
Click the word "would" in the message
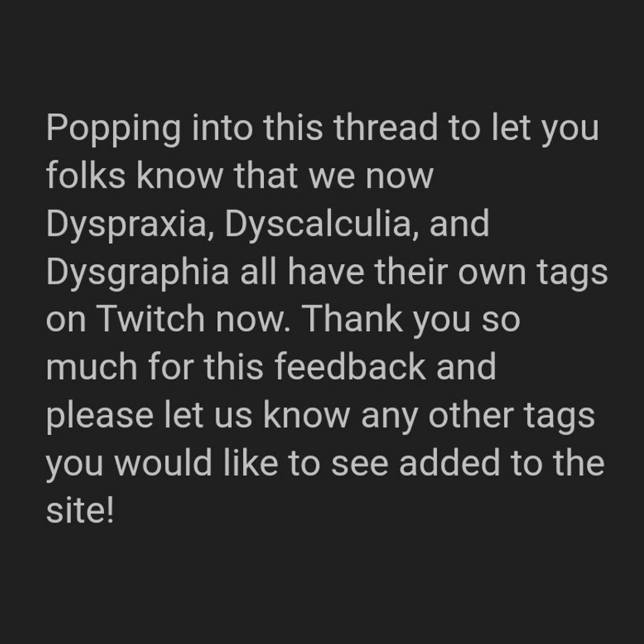coord(163,462)
